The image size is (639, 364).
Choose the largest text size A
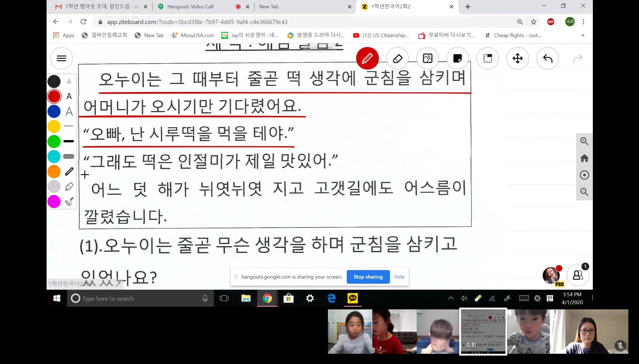[x=69, y=111]
